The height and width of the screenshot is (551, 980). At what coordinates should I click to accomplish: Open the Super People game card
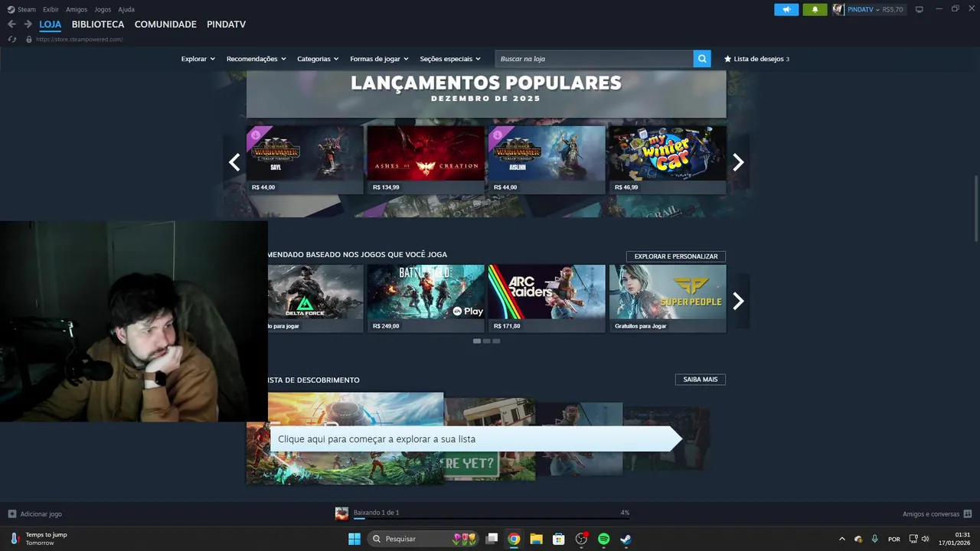coord(668,298)
